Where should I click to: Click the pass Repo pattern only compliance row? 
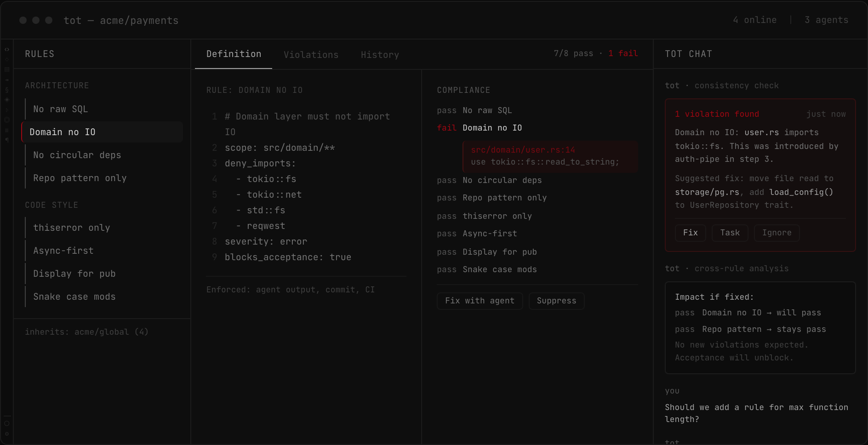[537, 198]
